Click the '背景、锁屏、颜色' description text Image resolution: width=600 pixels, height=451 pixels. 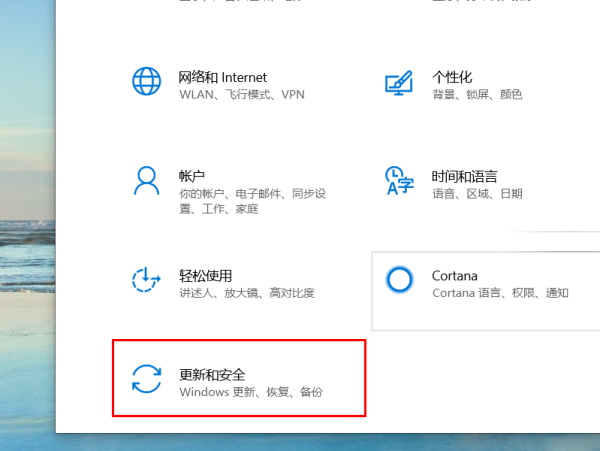coord(477,95)
